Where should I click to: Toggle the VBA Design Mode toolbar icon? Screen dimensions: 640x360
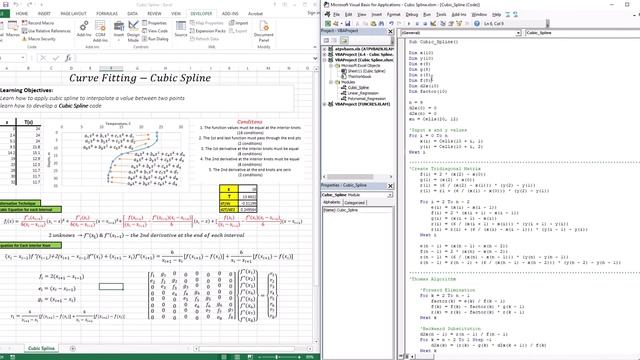(433, 24)
